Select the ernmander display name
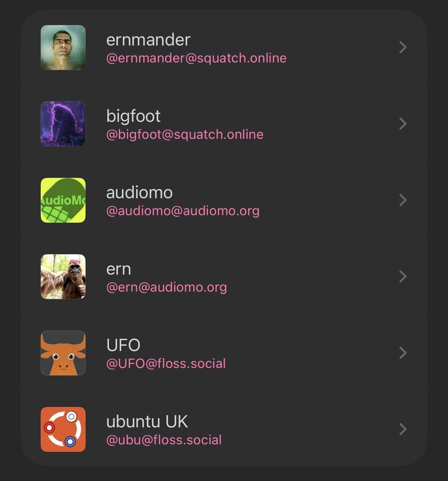 [x=148, y=40]
